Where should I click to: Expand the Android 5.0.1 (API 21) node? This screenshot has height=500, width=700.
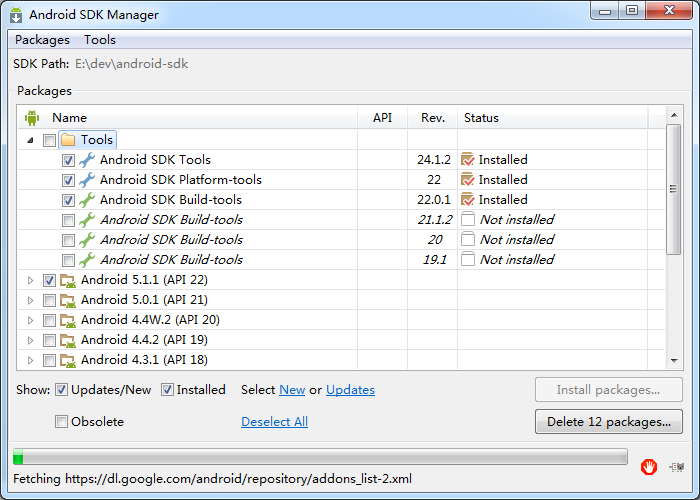coord(30,300)
